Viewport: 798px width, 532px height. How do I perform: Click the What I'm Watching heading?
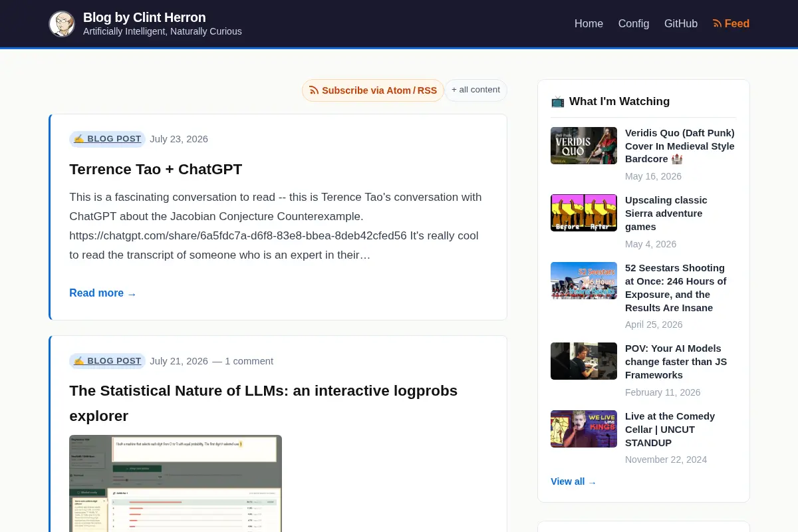[619, 102]
